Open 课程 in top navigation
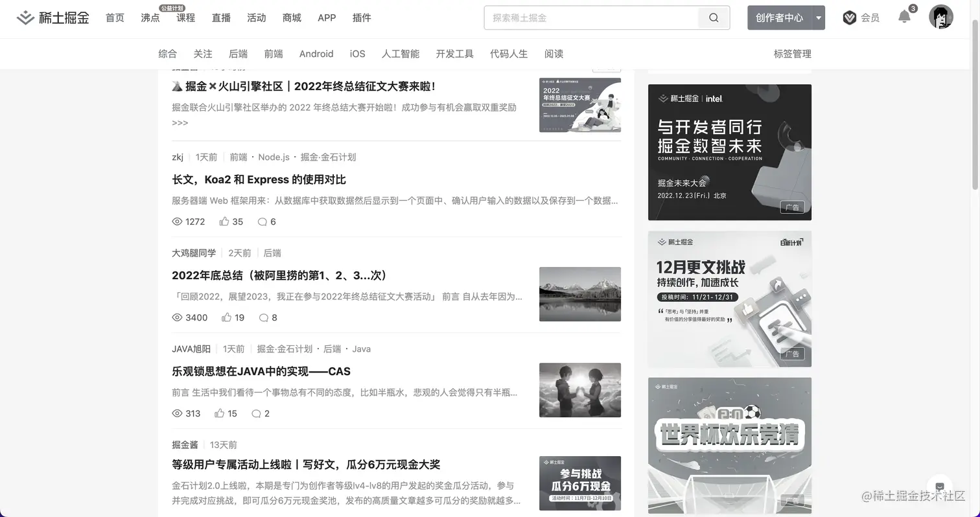 [185, 18]
